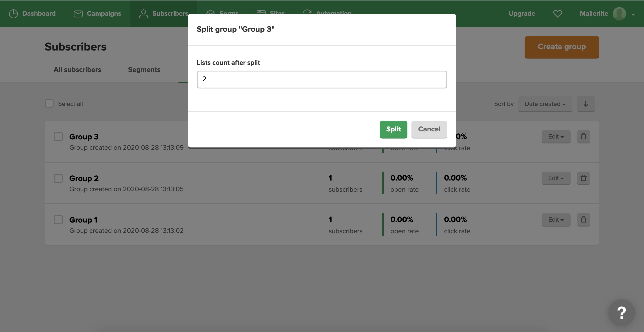The image size is (644, 332).
Task: Delete Group 3 with trash icon
Action: pyautogui.click(x=583, y=137)
